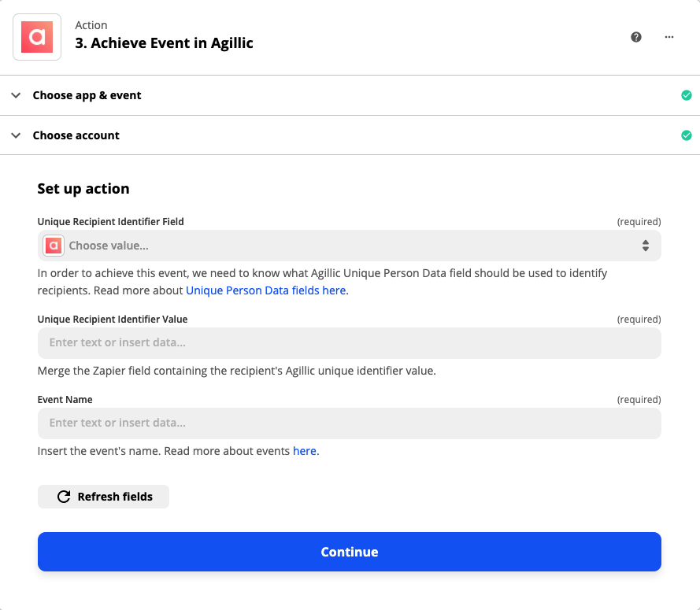Click the up-down arrows in Choose value dropdown
Viewport: 700px width, 610px height.
pos(646,246)
